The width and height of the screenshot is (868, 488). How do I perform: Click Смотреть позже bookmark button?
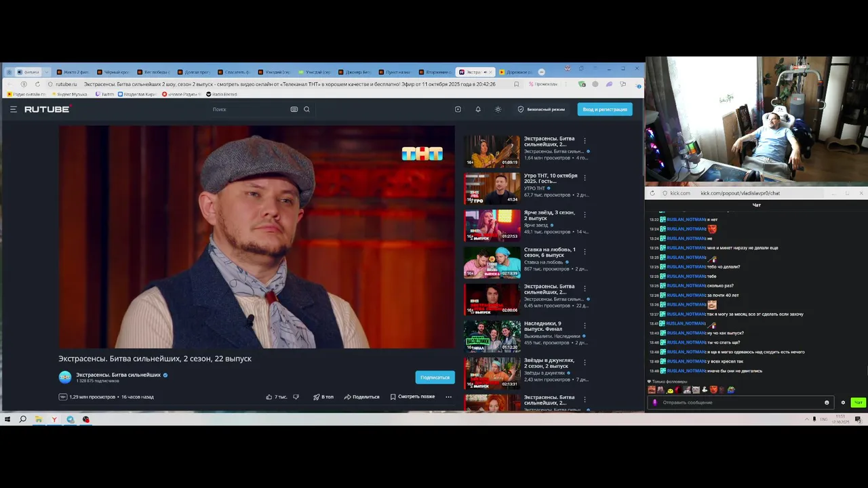click(x=412, y=396)
